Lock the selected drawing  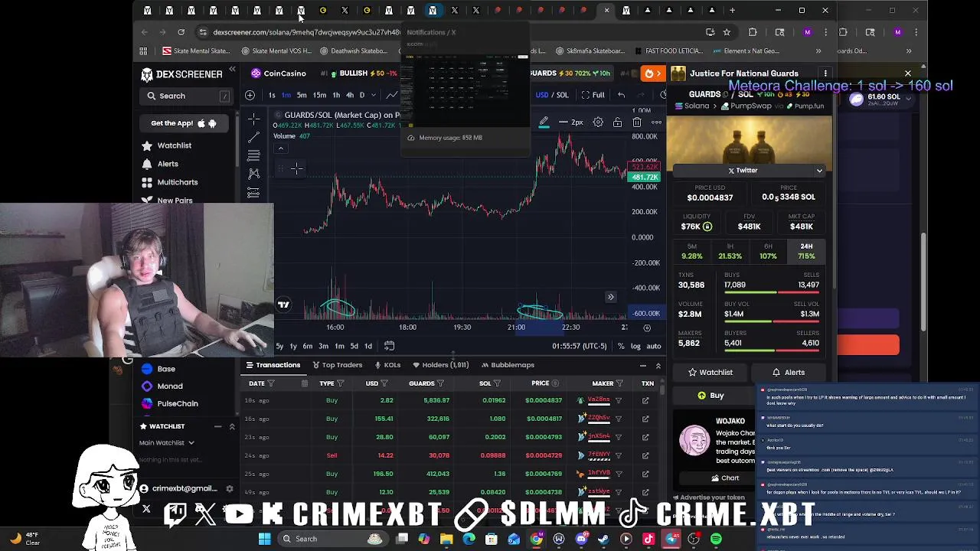pos(617,122)
